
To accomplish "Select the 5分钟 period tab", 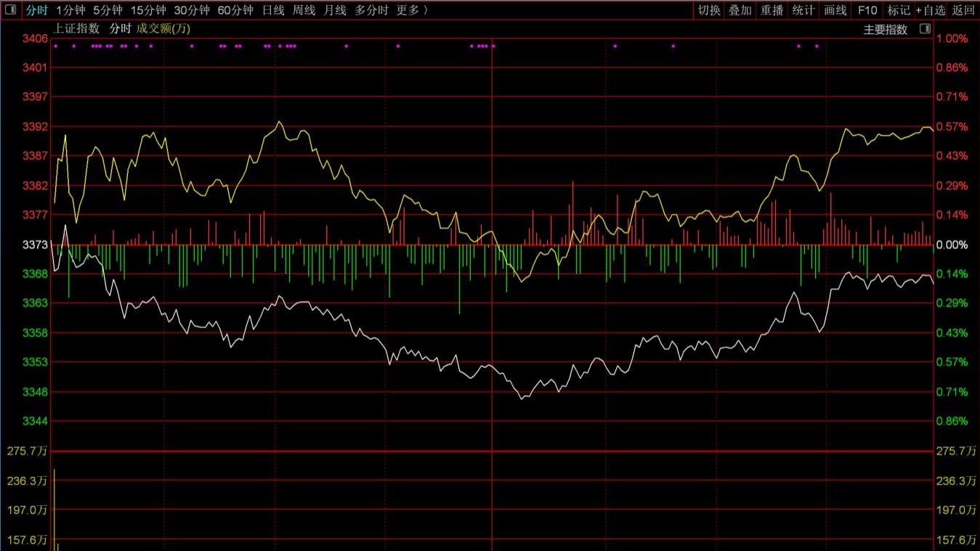I will tap(108, 10).
